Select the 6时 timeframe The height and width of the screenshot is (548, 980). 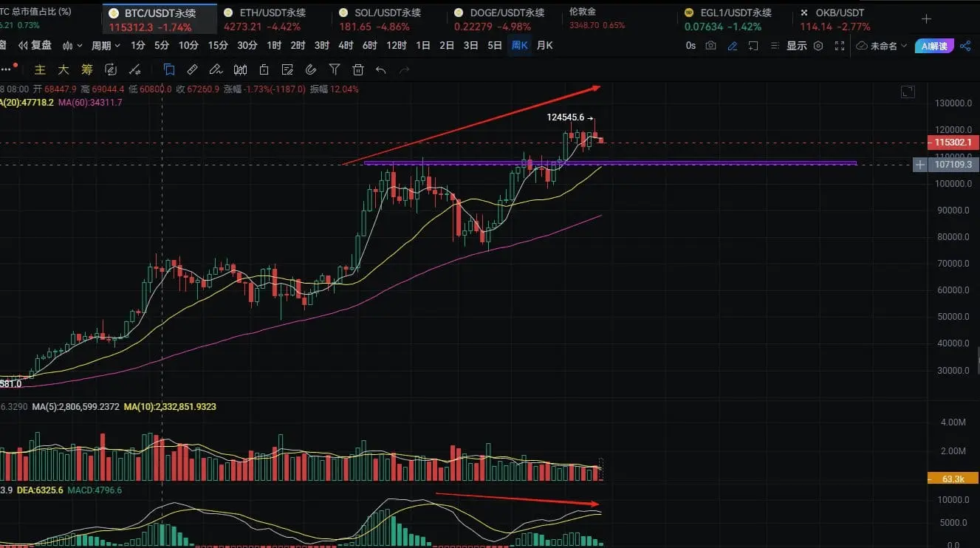(370, 45)
